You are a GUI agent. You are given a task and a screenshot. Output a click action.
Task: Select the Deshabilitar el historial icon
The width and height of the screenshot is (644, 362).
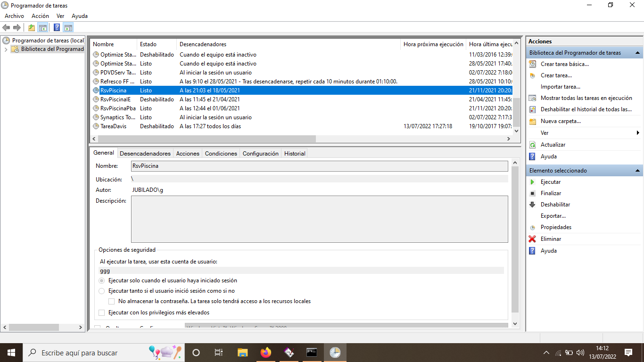[x=532, y=109]
